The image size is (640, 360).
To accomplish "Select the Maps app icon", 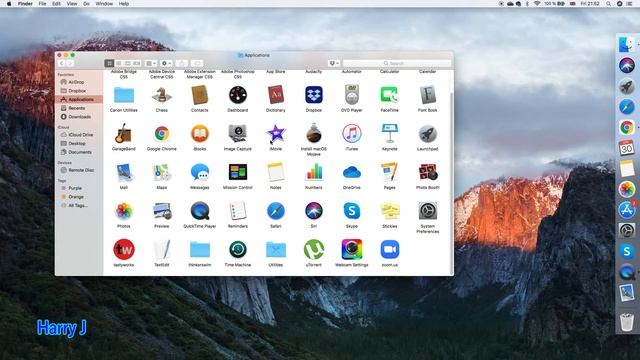I will pos(162,173).
